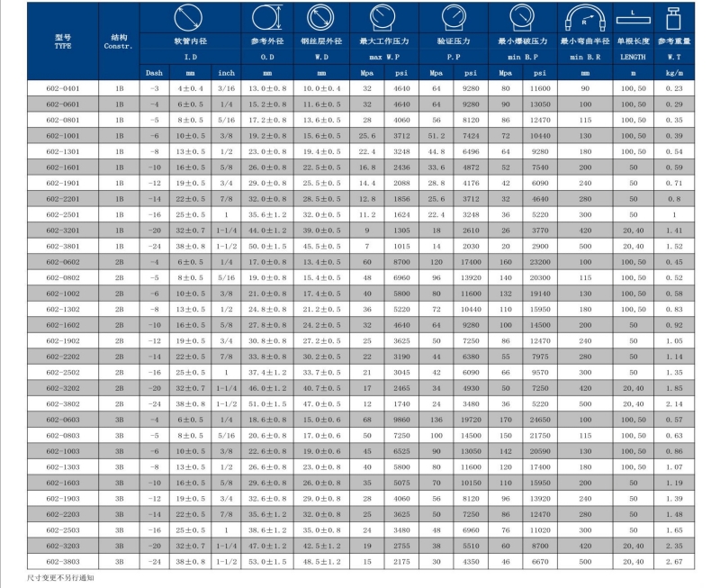Click the footnote text below the table
This screenshot has width=720, height=588.
pos(60,577)
